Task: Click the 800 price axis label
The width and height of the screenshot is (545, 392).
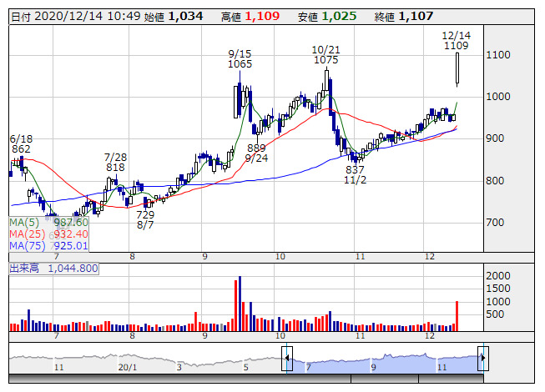Action: 495,180
